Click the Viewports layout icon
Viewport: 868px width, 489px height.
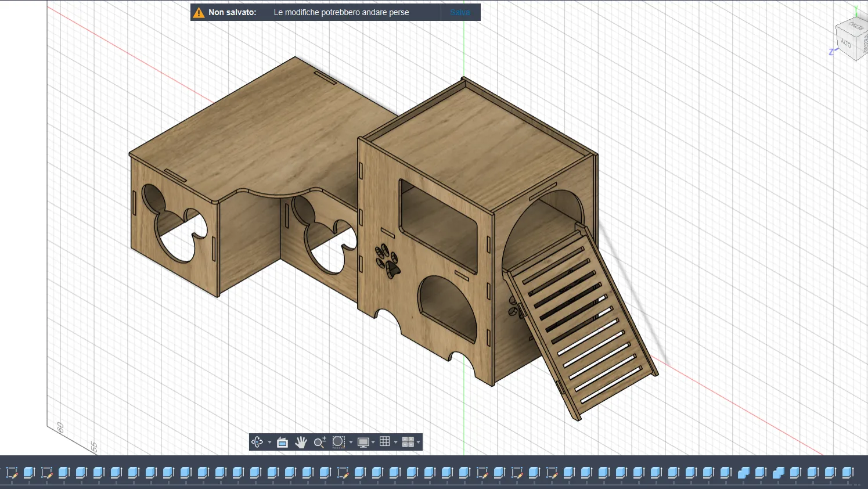click(408, 443)
